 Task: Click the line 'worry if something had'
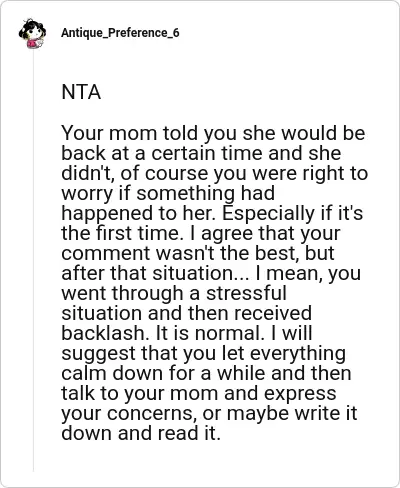(x=168, y=193)
